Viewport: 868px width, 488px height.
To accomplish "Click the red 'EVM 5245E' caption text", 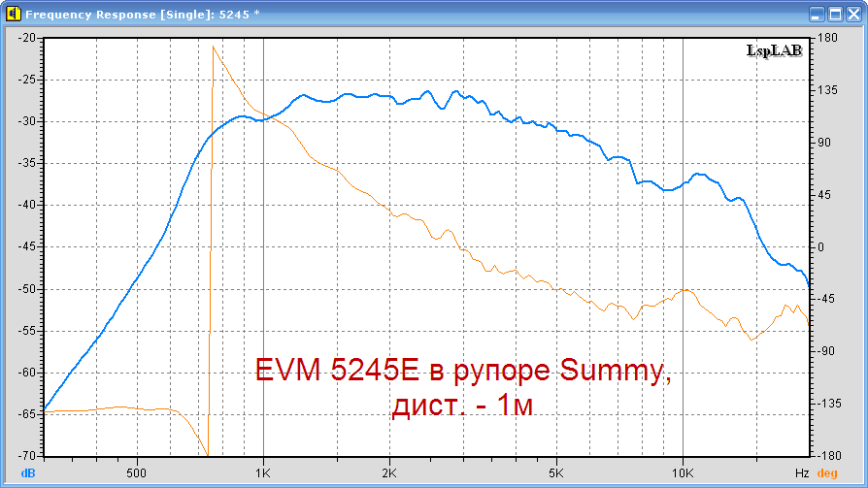I will tap(337, 370).
